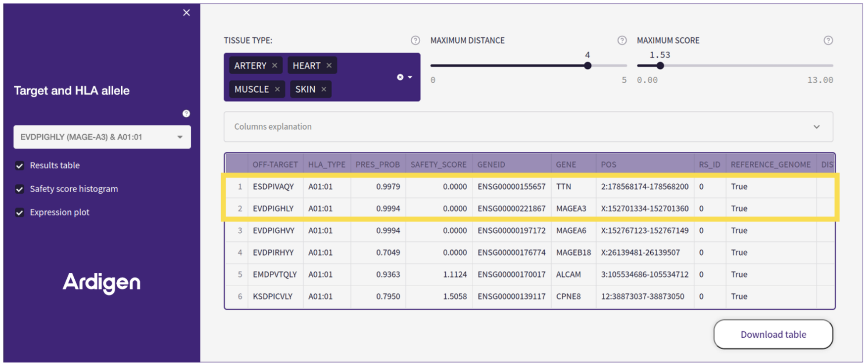Viewport: 868px width, 364px height.
Task: Click Download table button
Action: pos(773,334)
